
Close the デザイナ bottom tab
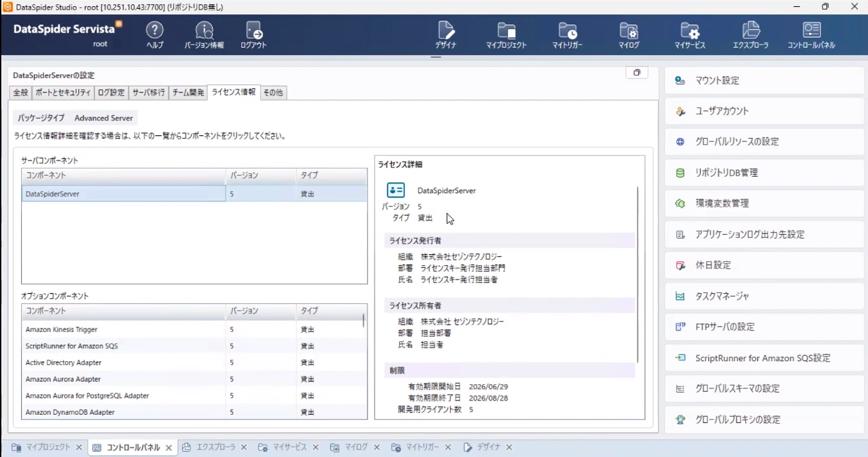pyautogui.click(x=510, y=447)
